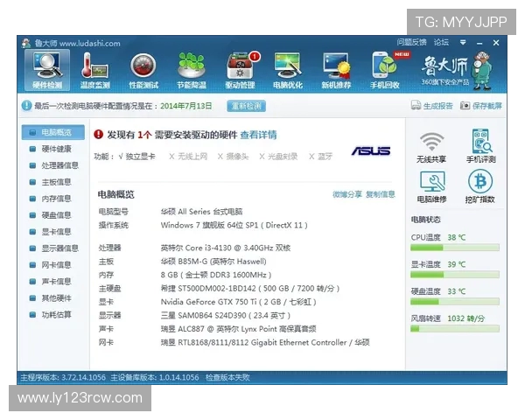The width and height of the screenshot is (525, 420).
Task: Open the 硬件检测 hardware detection tool
Action: click(47, 70)
